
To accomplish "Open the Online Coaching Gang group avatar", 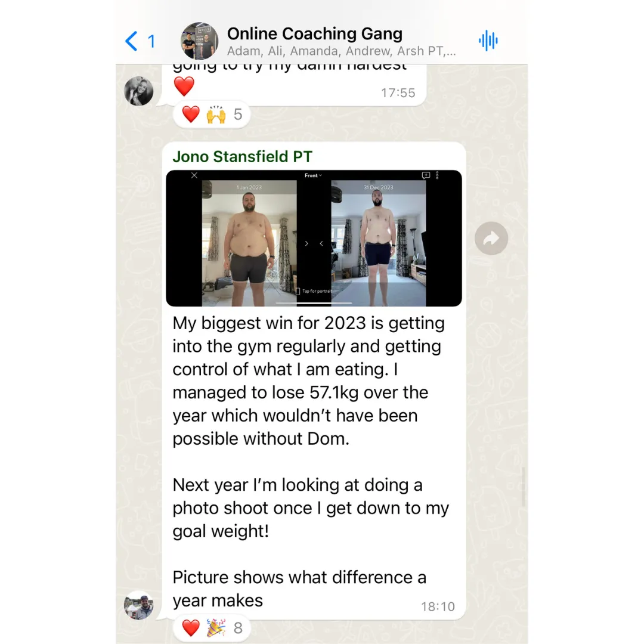I will [200, 41].
